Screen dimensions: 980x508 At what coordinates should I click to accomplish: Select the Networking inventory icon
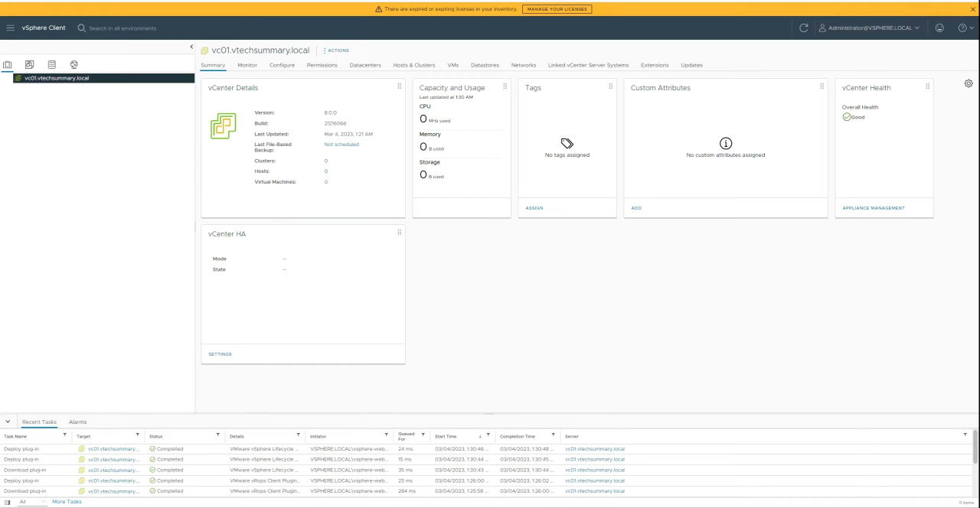click(73, 65)
